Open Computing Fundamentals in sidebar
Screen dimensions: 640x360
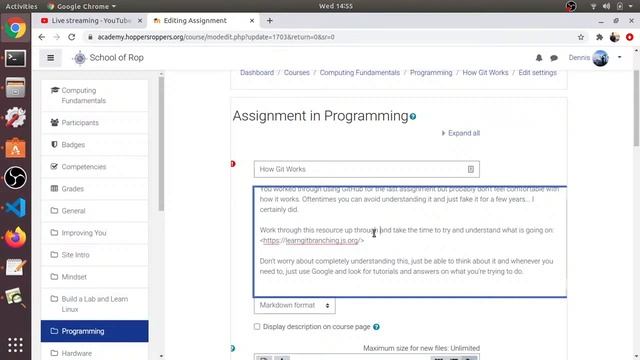(x=95, y=96)
